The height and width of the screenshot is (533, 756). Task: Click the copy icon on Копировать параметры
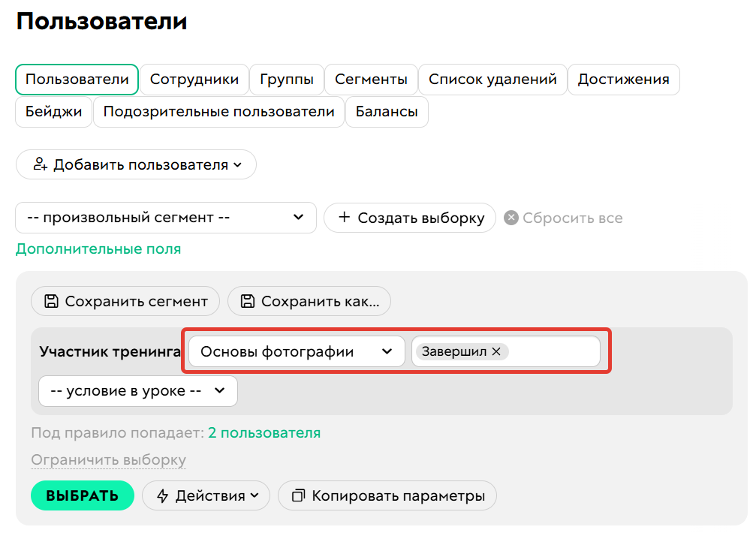[300, 495]
